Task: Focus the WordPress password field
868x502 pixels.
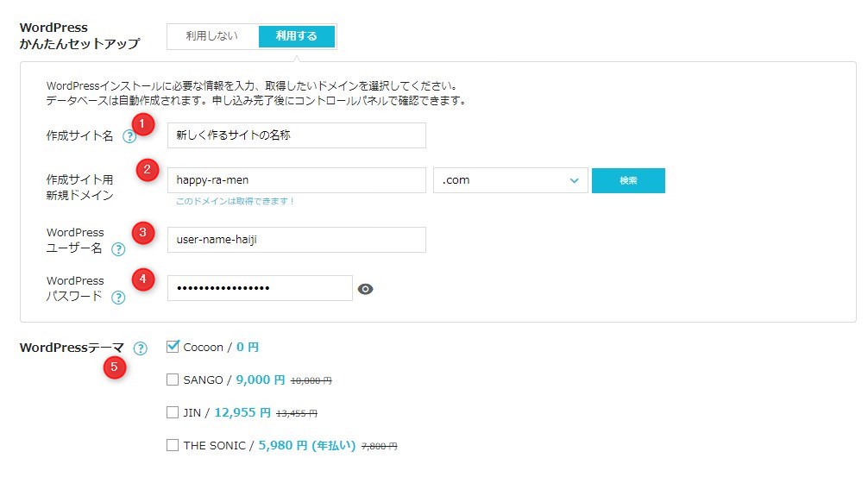Action: tap(261, 288)
